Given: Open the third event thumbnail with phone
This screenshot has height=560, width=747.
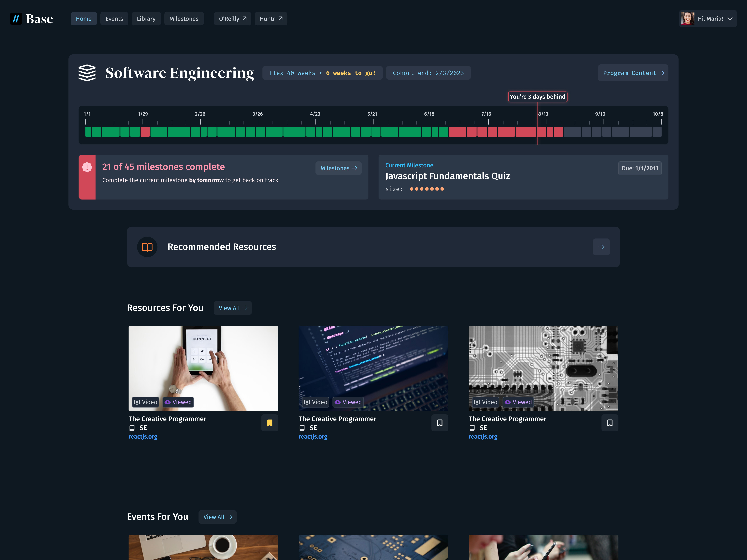Looking at the screenshot, I should click(x=543, y=548).
